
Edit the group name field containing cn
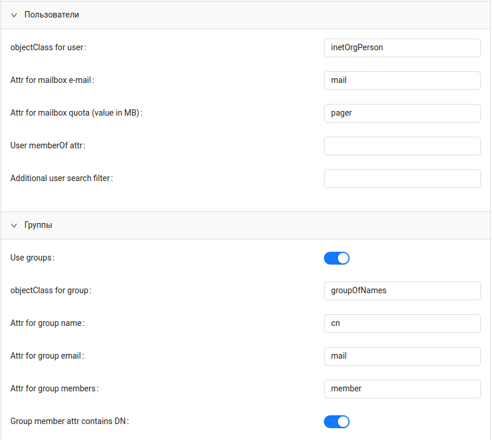pyautogui.click(x=402, y=324)
